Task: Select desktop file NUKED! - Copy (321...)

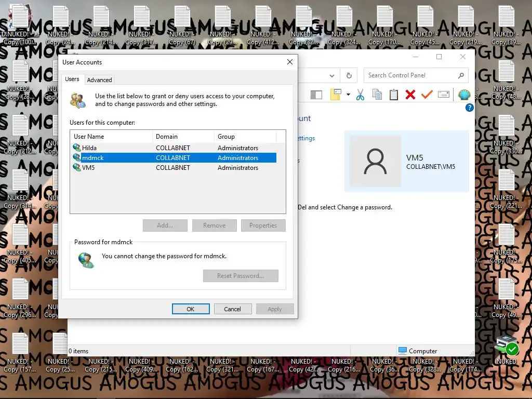Action: 222,365
